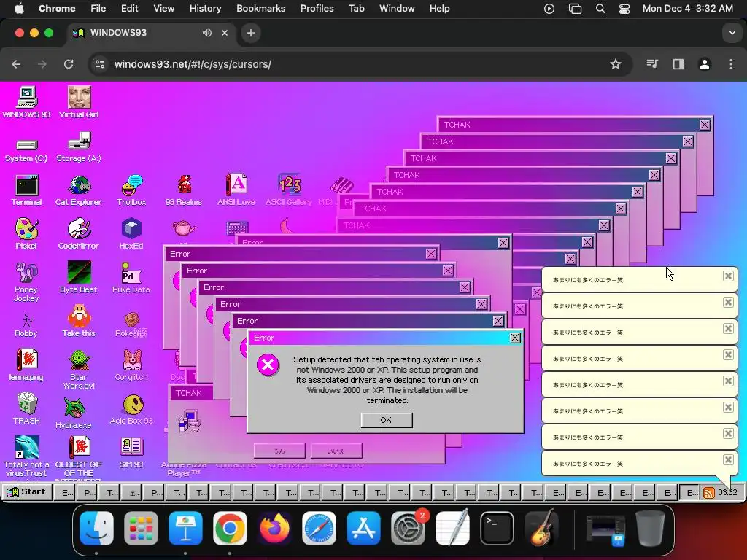Run Hydra.exe icon
The image size is (747, 560).
pos(74,413)
